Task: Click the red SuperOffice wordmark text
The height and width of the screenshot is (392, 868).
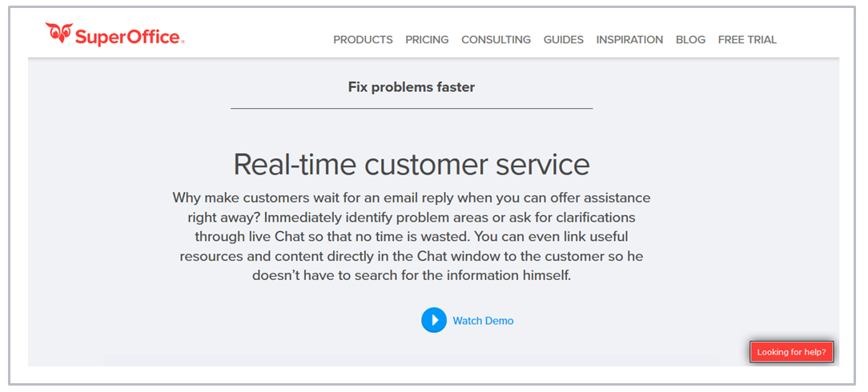Action: pos(127,36)
